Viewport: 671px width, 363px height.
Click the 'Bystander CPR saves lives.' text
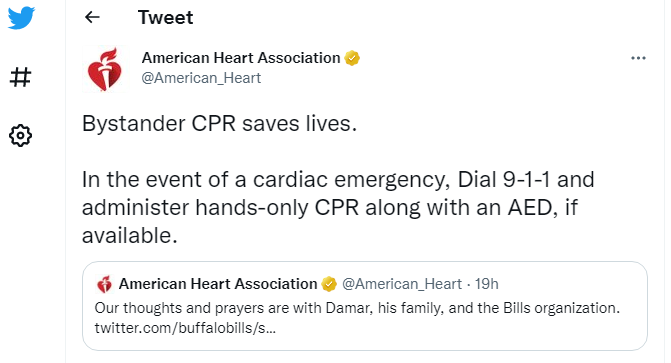[220, 124]
